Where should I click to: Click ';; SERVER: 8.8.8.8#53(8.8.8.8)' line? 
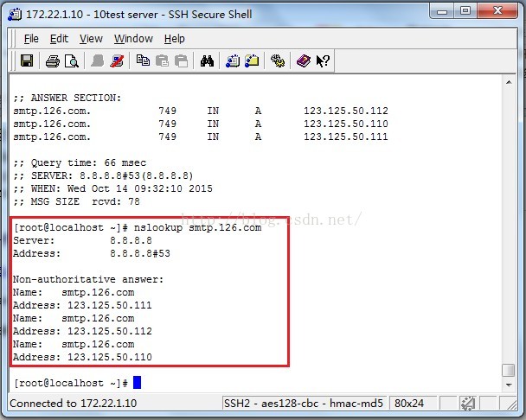click(103, 175)
